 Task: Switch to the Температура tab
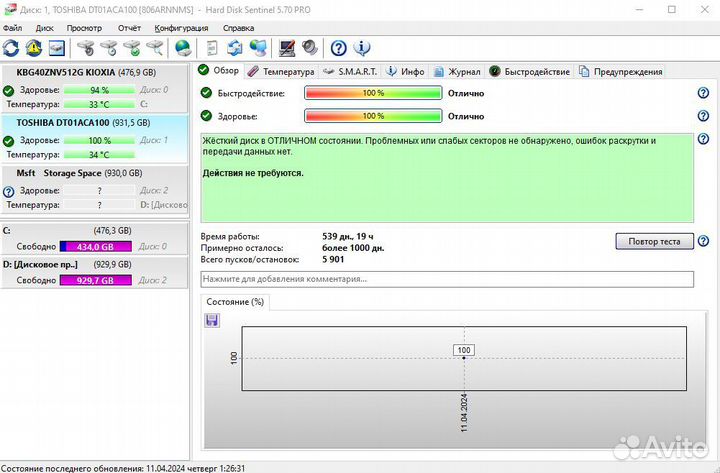point(281,71)
